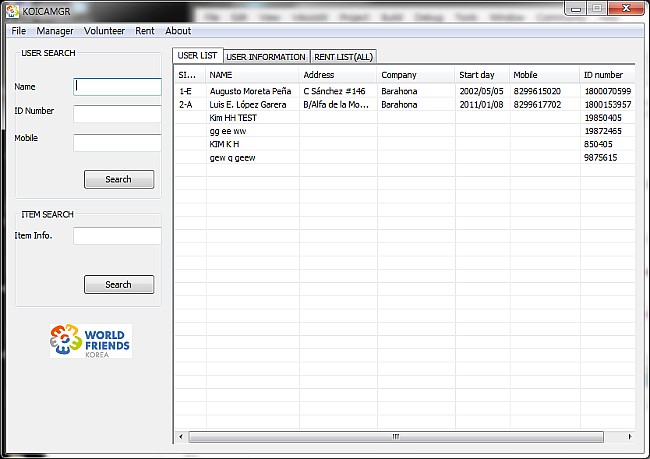Click the KOICAMGR title bar app icon
The width and height of the screenshot is (650, 459).
click(x=12, y=11)
